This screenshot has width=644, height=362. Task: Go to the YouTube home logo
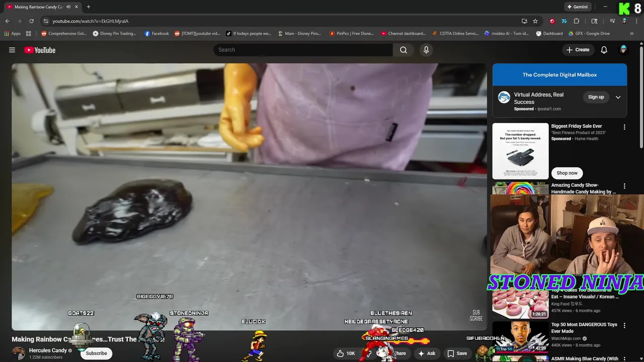click(40, 50)
